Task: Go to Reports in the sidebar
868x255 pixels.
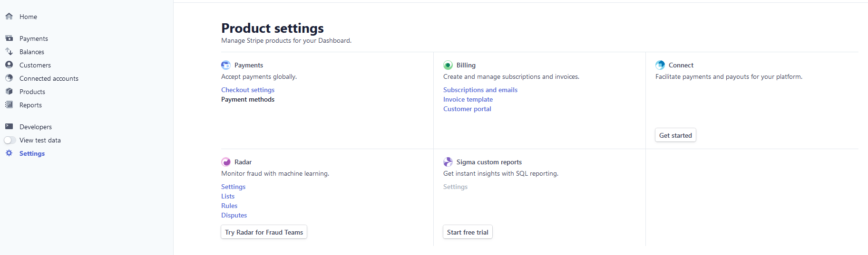Action: point(30,105)
